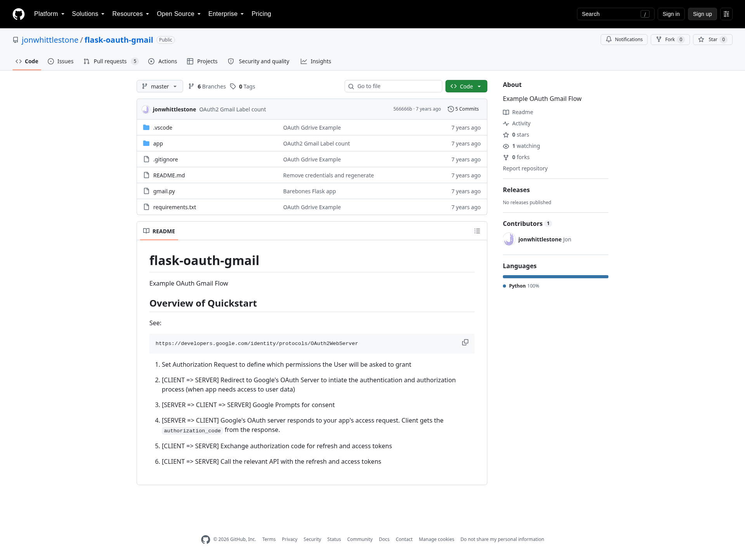Open the app folder
Screen dimensions: 745x560
click(x=158, y=144)
